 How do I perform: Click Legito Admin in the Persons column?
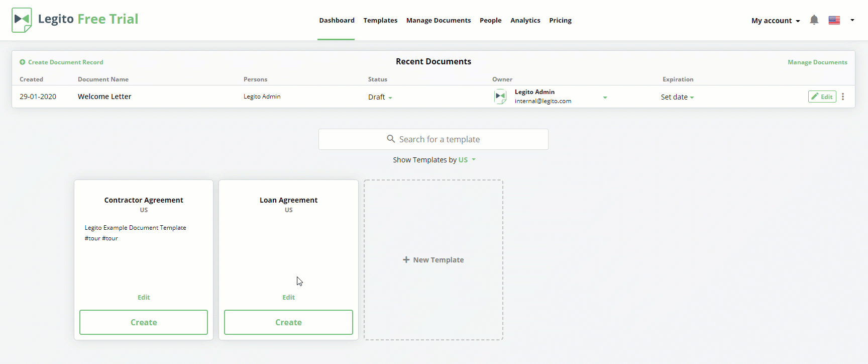(x=262, y=97)
